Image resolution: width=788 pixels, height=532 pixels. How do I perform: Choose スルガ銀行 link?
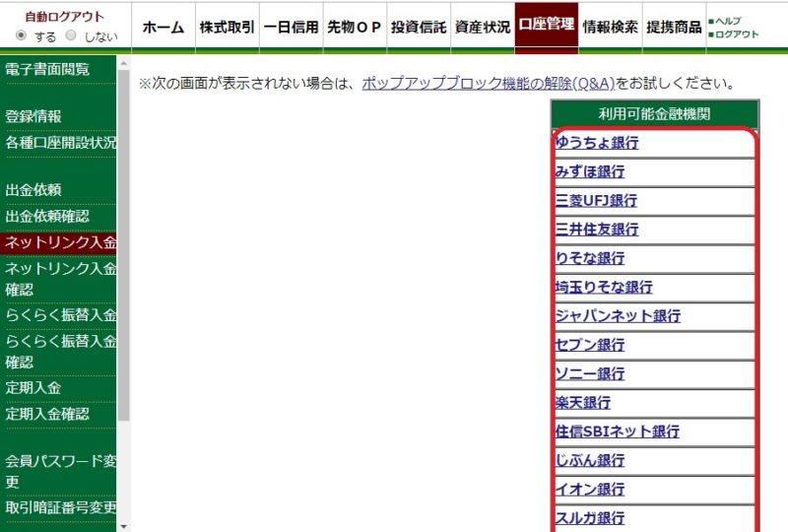click(x=590, y=518)
